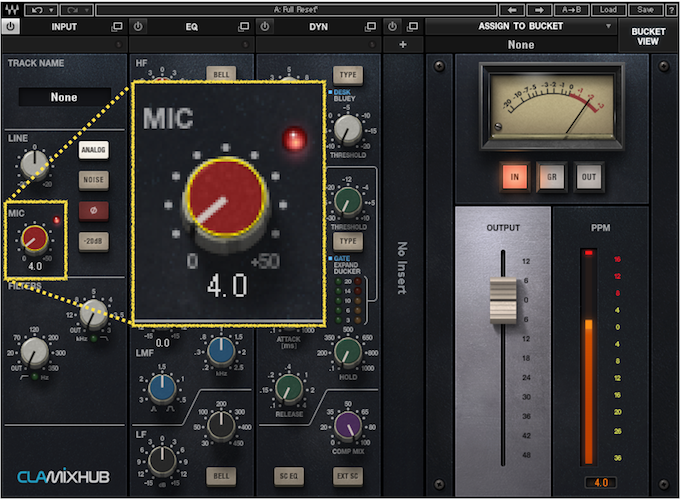Click the Waves logo icon

[12, 10]
